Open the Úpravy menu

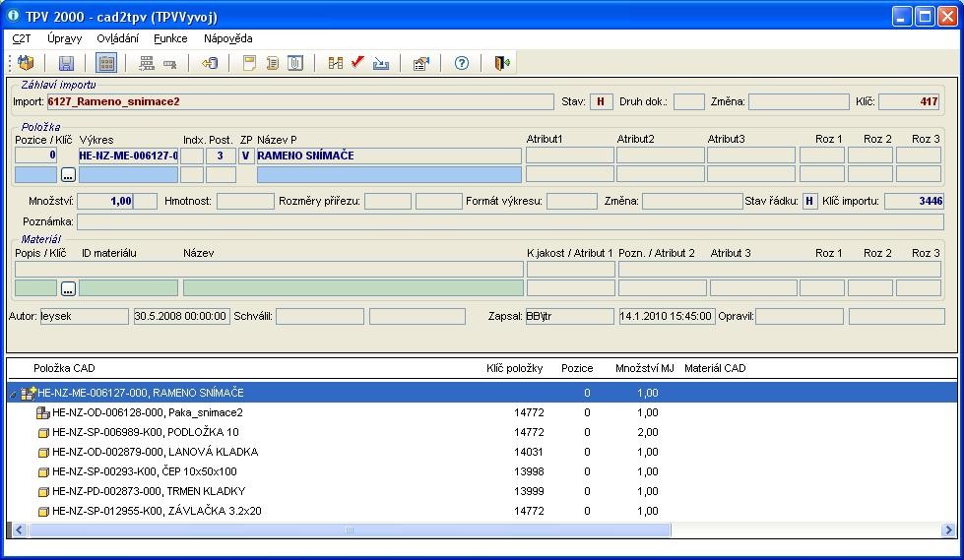click(x=65, y=38)
